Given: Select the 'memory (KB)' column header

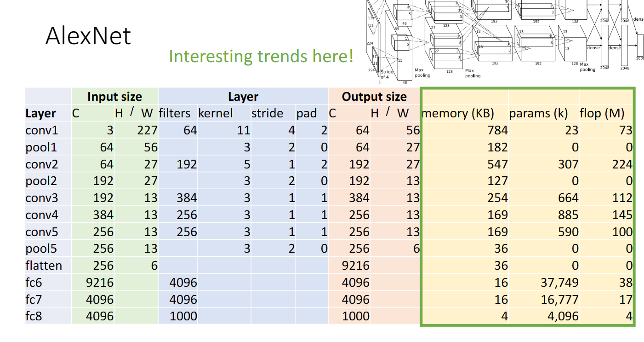Looking at the screenshot, I should pyautogui.click(x=457, y=113).
